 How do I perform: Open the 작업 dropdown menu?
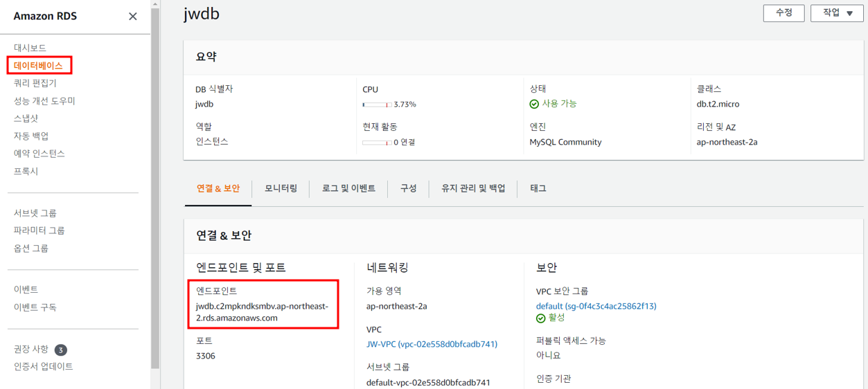837,12
